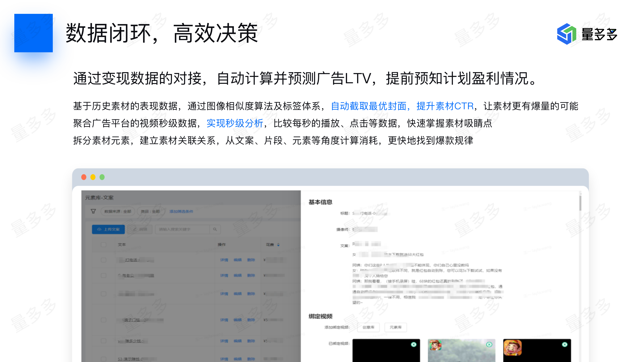The height and width of the screenshot is (362, 644).
Task: Open the third bound video thumbnail
Action: click(537, 350)
